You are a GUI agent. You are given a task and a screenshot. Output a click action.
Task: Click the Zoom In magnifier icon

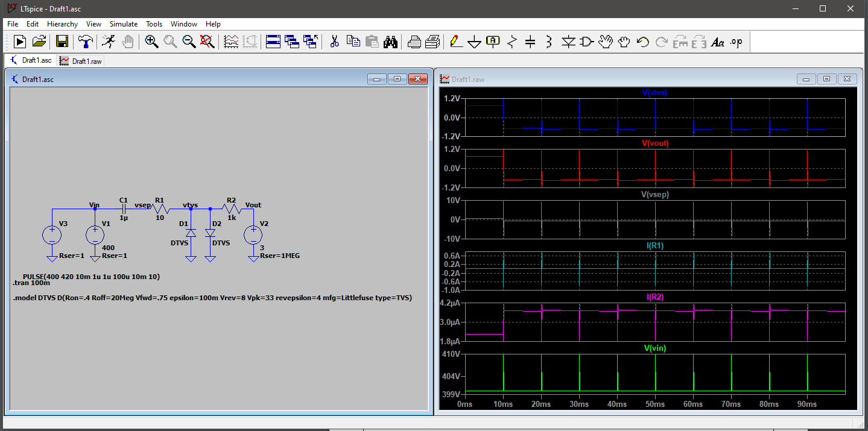click(151, 42)
